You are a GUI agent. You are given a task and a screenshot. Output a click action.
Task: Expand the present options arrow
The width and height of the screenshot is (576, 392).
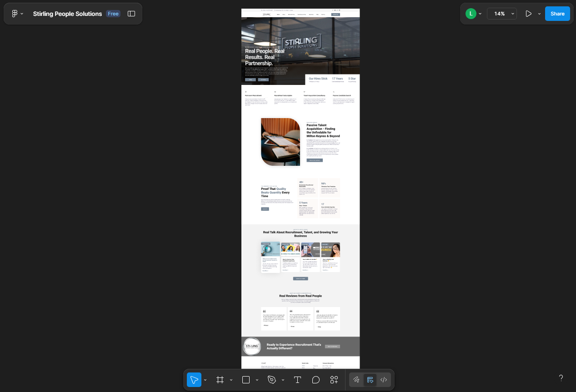(539, 14)
